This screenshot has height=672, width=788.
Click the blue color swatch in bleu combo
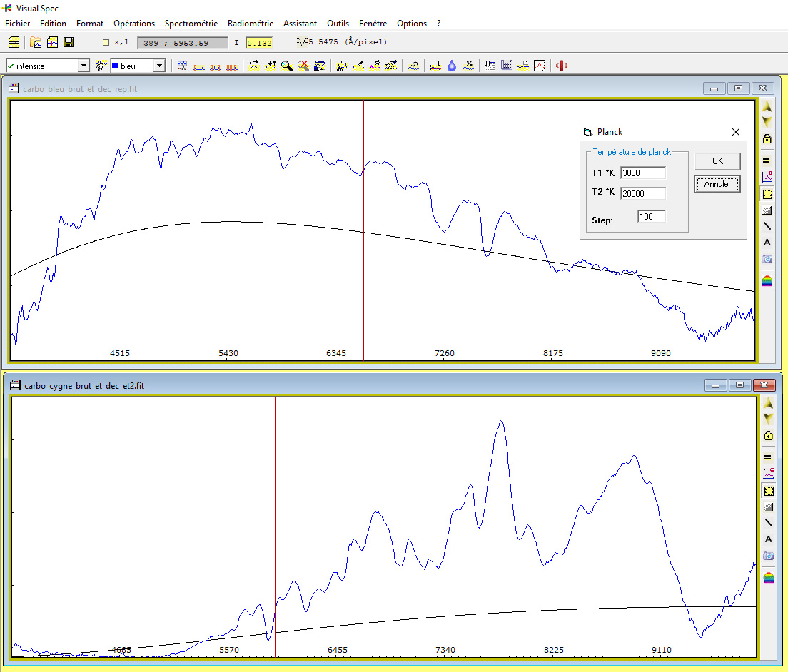[x=115, y=66]
